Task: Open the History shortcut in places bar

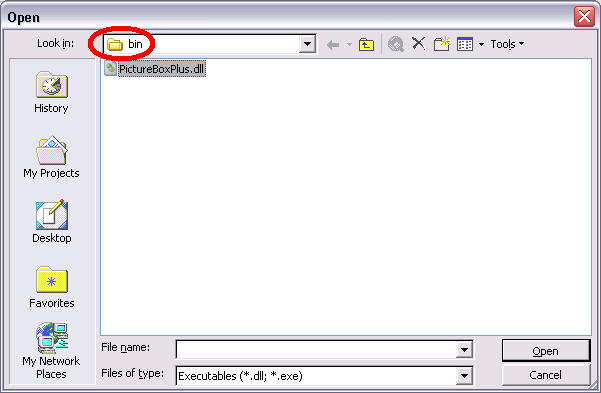Action: click(51, 93)
